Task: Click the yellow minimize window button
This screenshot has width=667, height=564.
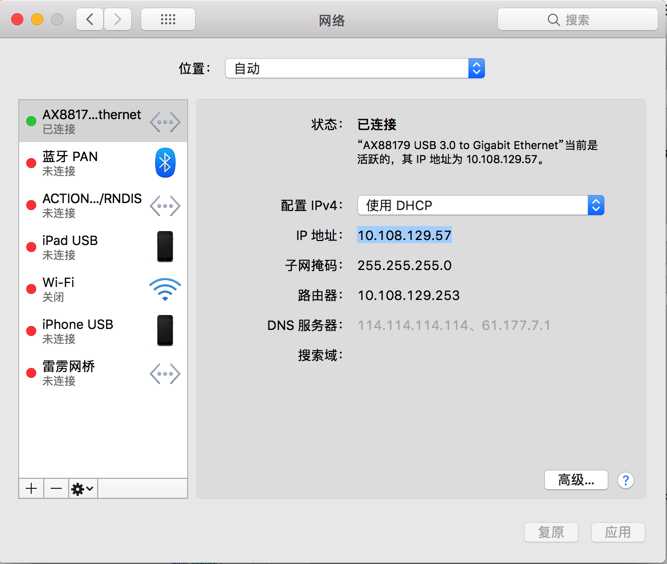Action: (37, 20)
